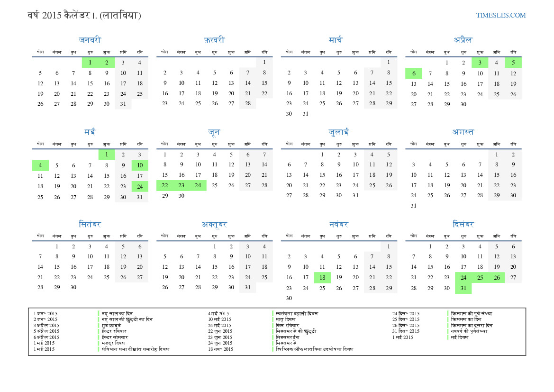Click legend date 18 नव॰ 2015
This screenshot has height=392, width=554.
(x=220, y=349)
